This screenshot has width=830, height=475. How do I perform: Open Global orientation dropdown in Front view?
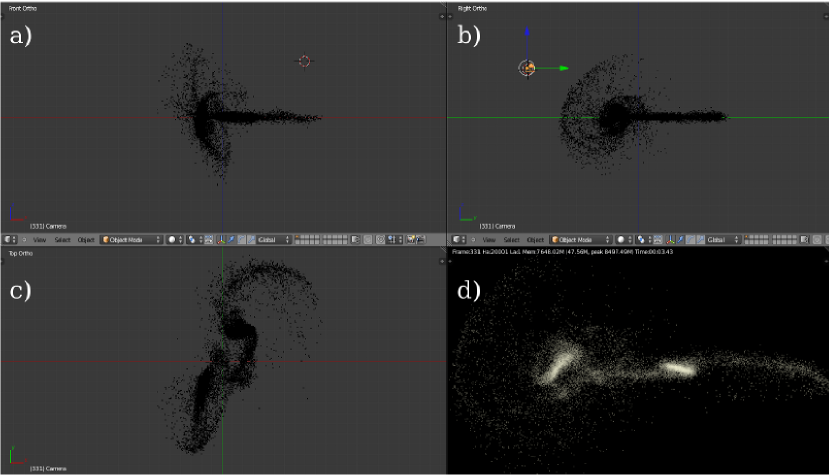[x=274, y=240]
